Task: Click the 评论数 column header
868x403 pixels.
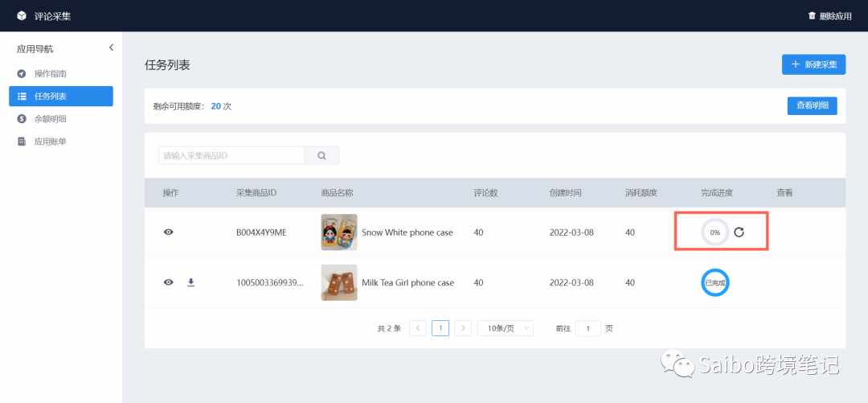Action: pyautogui.click(x=485, y=193)
